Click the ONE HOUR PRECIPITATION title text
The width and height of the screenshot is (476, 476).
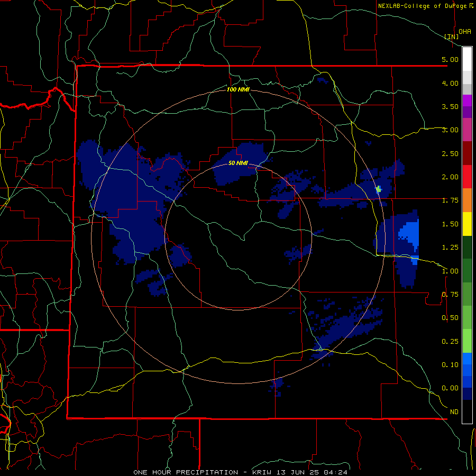(x=186, y=472)
